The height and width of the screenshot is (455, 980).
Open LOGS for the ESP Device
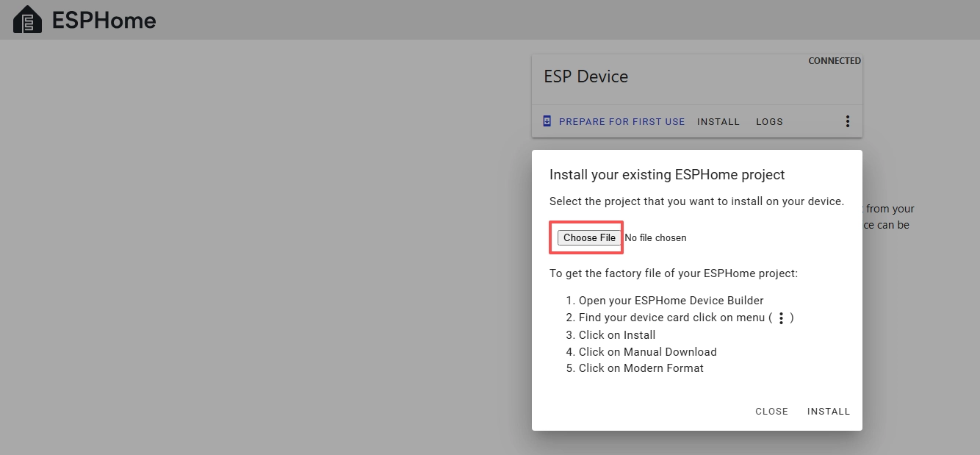click(x=769, y=122)
